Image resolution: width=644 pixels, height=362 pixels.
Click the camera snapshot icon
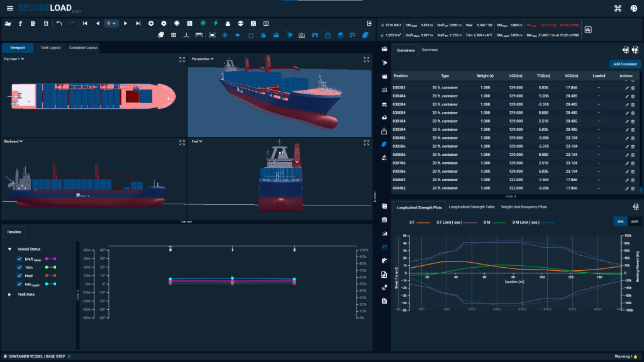click(266, 23)
